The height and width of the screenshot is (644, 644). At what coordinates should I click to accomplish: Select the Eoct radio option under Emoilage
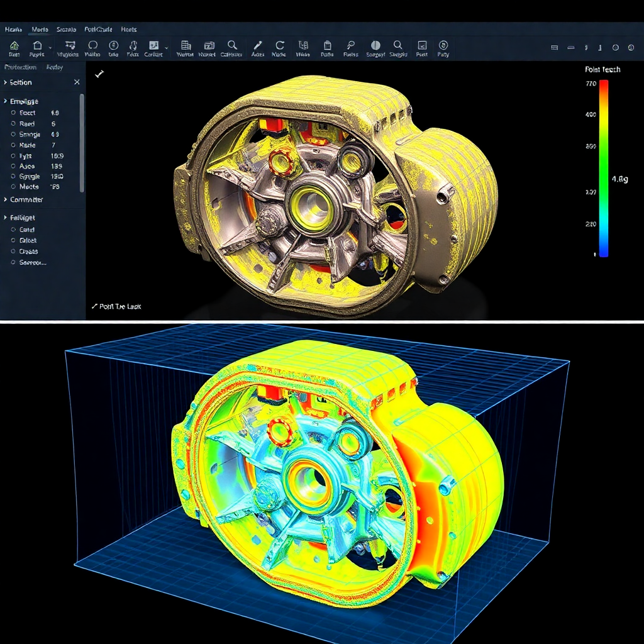click(x=26, y=113)
